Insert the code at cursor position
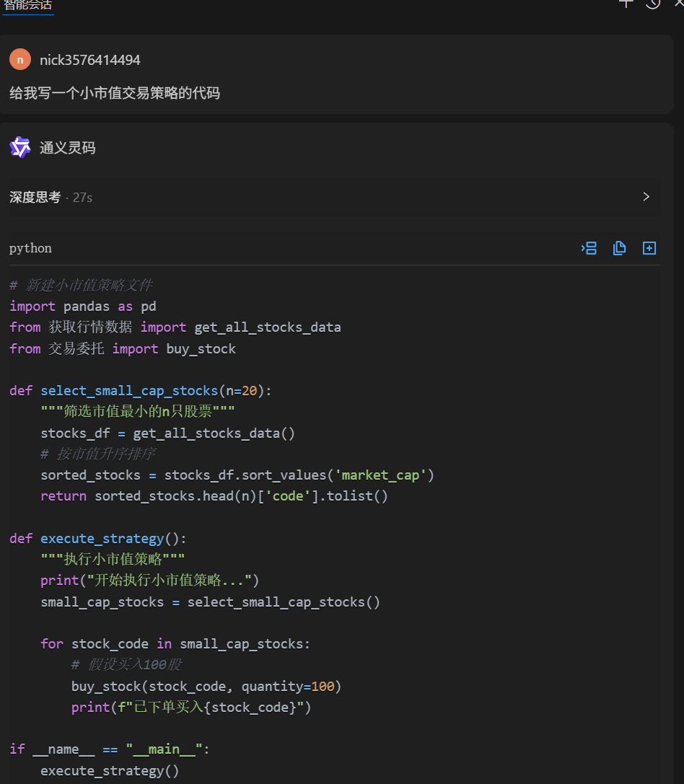Viewport: 684px width, 784px height. tap(589, 248)
